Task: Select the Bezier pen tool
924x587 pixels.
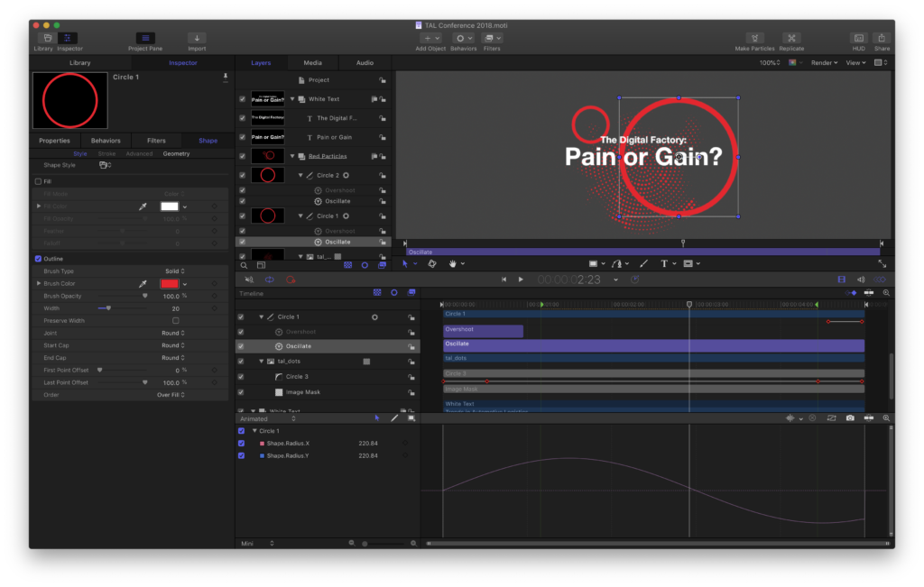Action: tap(616, 264)
